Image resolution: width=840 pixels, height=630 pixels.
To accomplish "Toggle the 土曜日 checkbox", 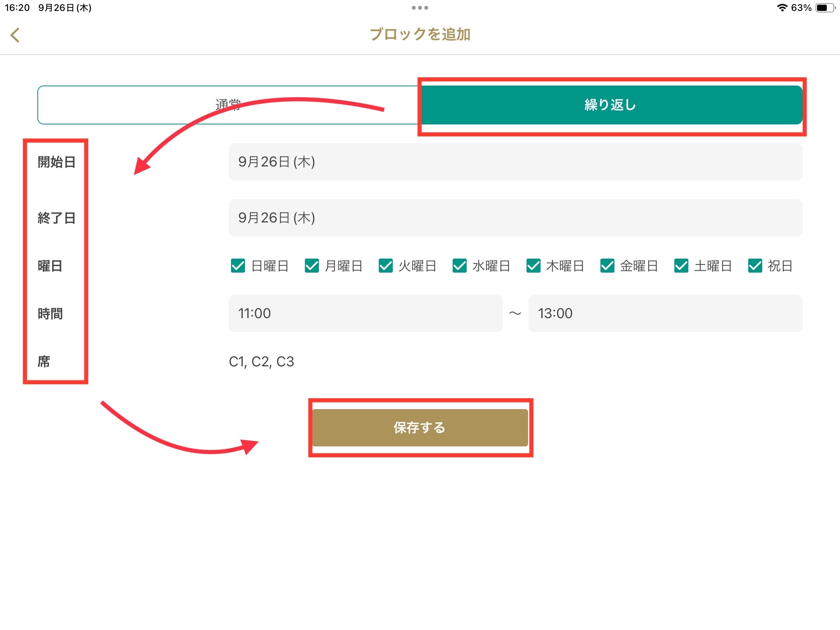I will pos(681,266).
